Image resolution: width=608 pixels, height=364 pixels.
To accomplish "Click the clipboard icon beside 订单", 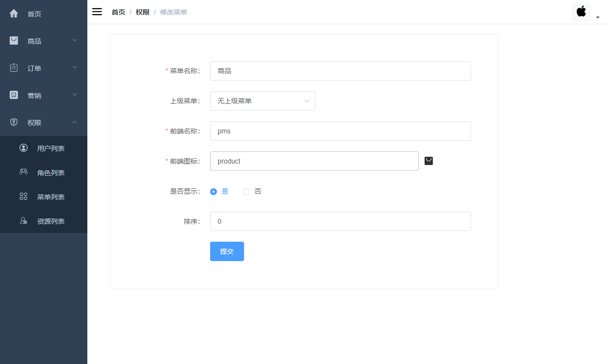I will (x=14, y=68).
